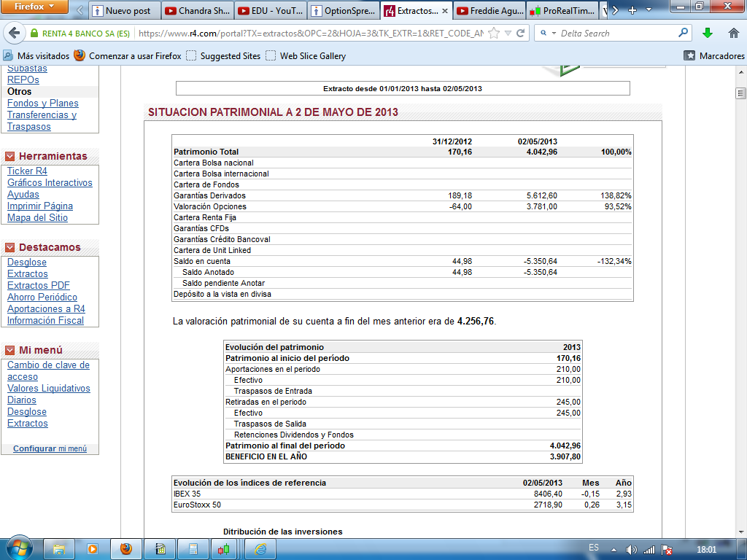Switch to the EDU - YouT... tab
The width and height of the screenshot is (747, 560).
[x=271, y=10]
